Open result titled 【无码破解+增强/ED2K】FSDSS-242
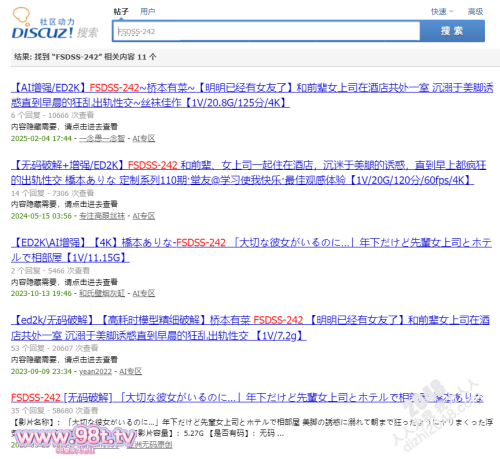The height and width of the screenshot is (459, 500). [x=248, y=172]
